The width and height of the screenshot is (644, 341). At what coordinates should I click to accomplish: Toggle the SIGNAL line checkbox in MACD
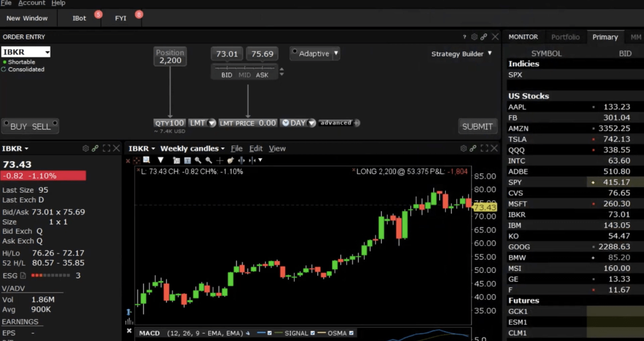[x=312, y=333]
